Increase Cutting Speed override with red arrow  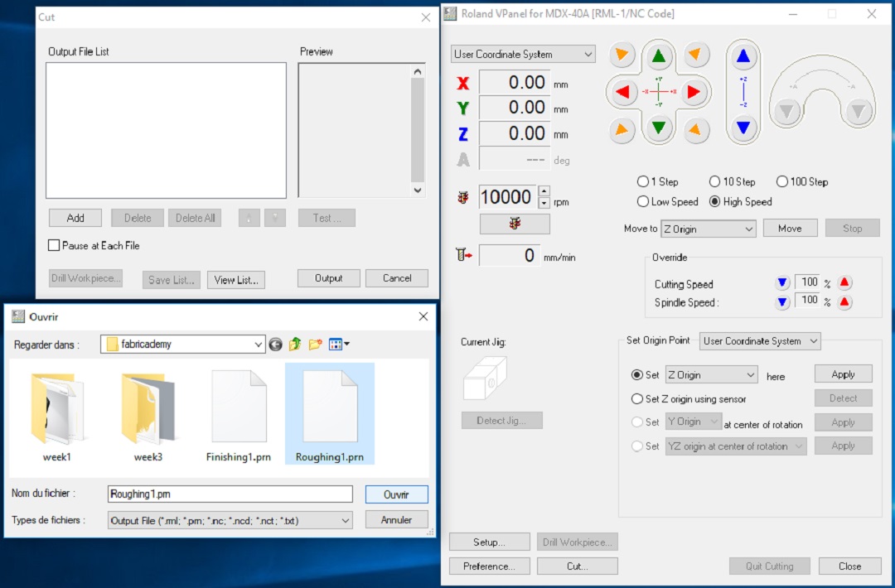[x=844, y=282]
